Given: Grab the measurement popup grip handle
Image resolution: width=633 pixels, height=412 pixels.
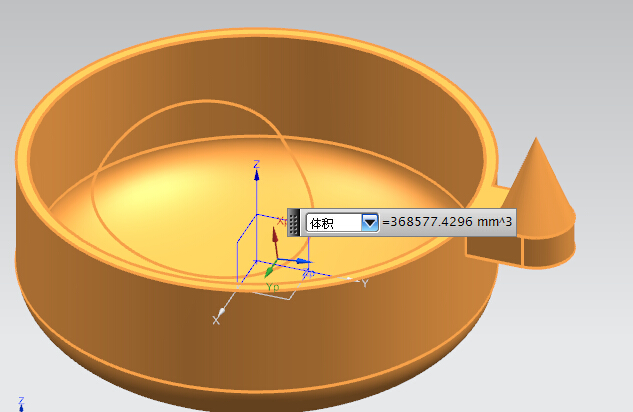Looking at the screenshot, I should [x=294, y=222].
